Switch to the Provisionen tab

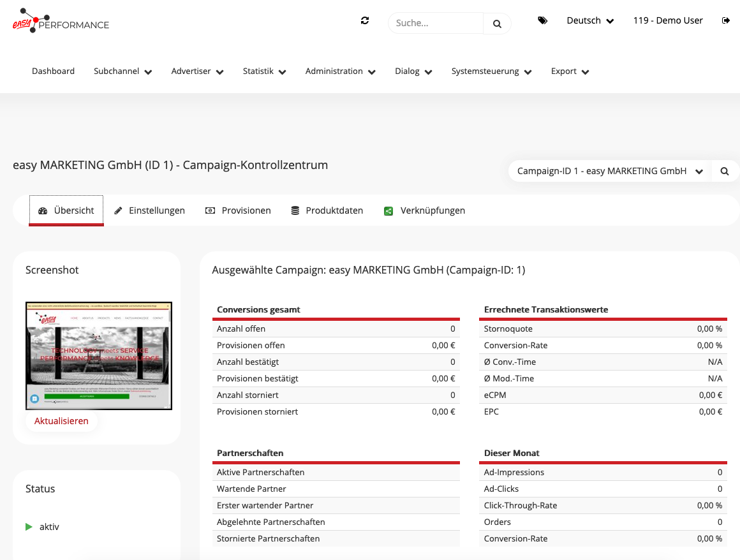(x=239, y=210)
